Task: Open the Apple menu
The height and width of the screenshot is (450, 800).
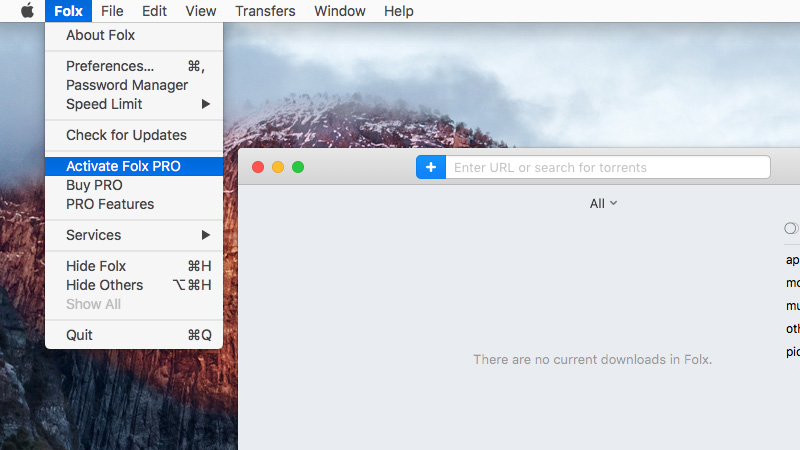Action: [28, 11]
